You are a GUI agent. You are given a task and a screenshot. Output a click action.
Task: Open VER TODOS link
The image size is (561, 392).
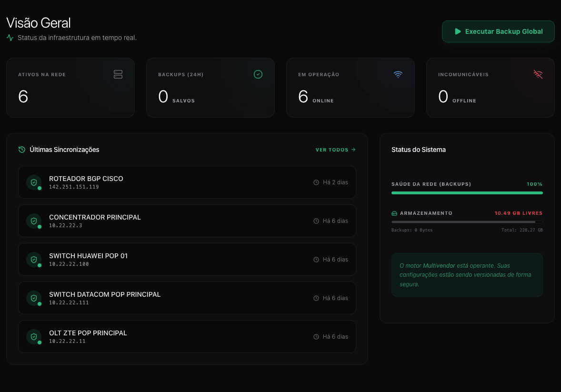pos(335,149)
